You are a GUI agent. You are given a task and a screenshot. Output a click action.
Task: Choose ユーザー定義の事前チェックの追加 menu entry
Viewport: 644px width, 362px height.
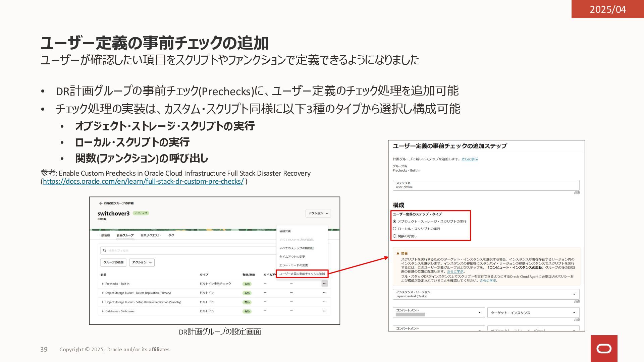(x=302, y=274)
